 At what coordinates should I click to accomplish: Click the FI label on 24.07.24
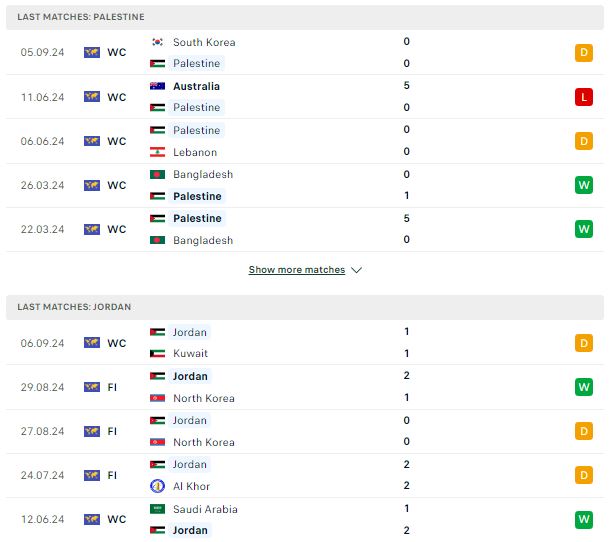(112, 475)
